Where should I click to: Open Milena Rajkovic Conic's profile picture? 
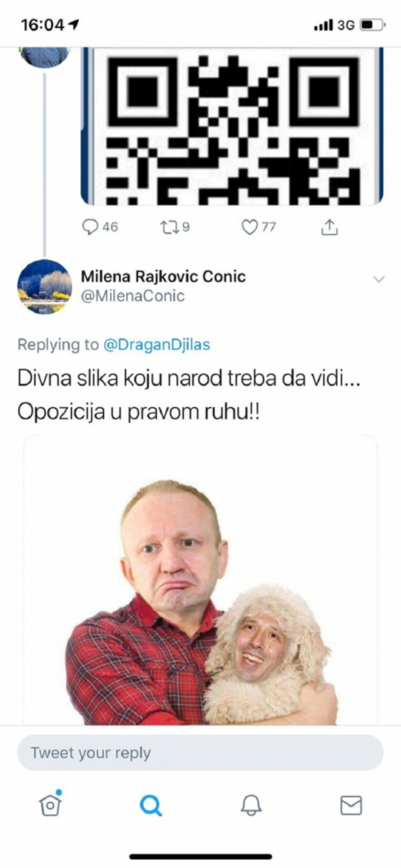click(45, 287)
